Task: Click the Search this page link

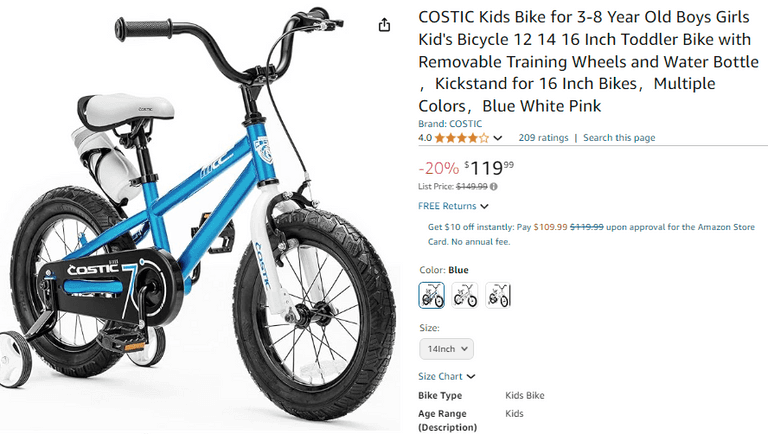Action: (x=619, y=138)
